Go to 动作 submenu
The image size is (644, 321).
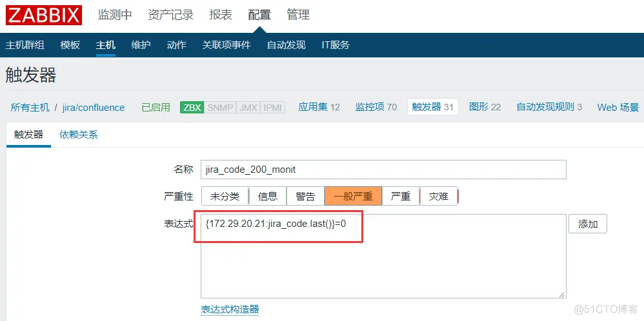[x=177, y=44]
